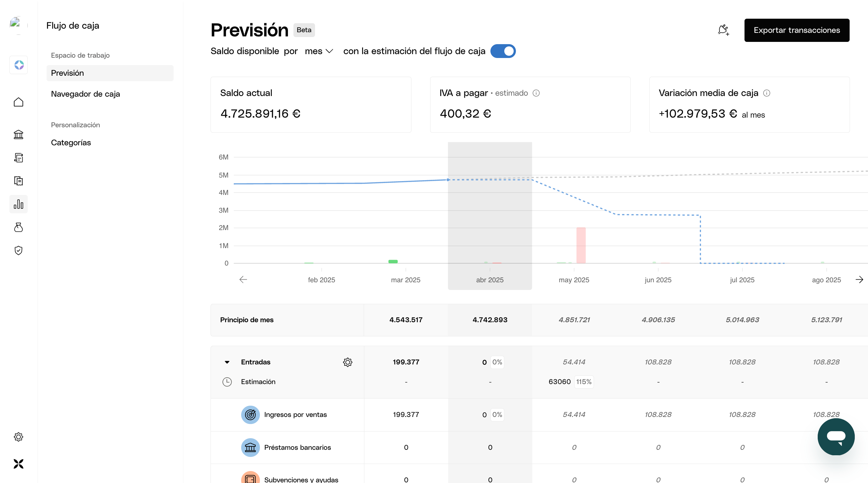Go to previous months with left arrow

coord(243,280)
